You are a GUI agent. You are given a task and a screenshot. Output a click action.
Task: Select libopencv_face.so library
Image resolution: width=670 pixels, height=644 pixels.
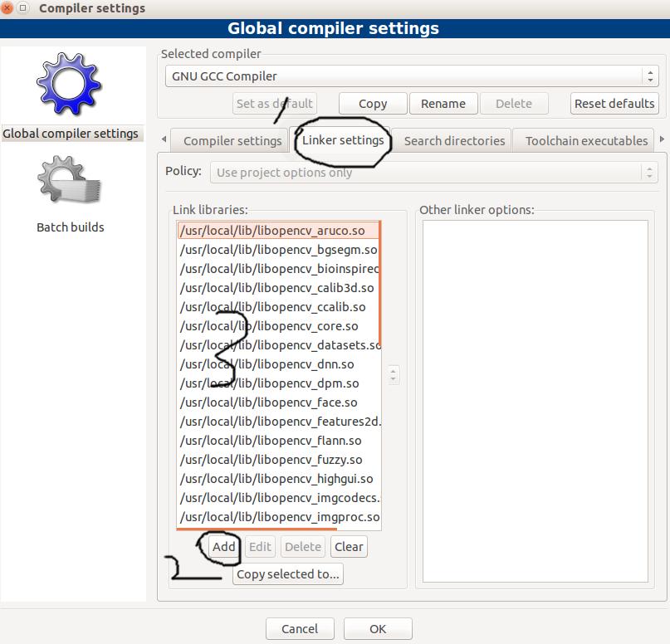pyautogui.click(x=279, y=402)
